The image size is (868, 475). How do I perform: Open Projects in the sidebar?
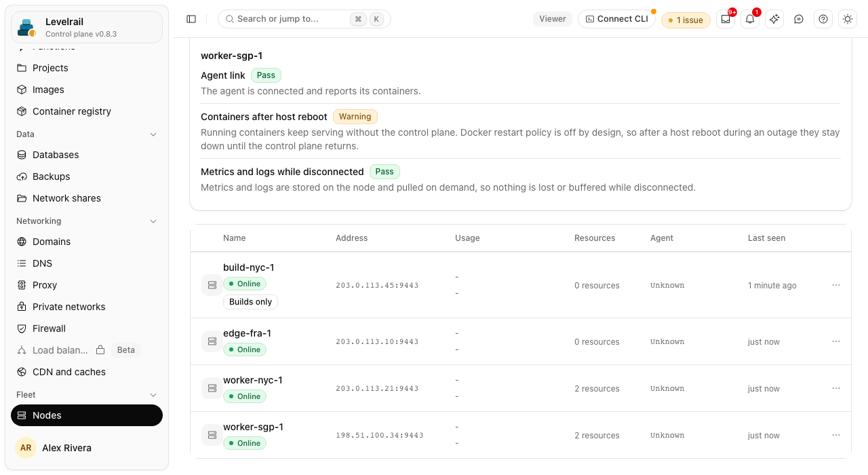coord(87,68)
